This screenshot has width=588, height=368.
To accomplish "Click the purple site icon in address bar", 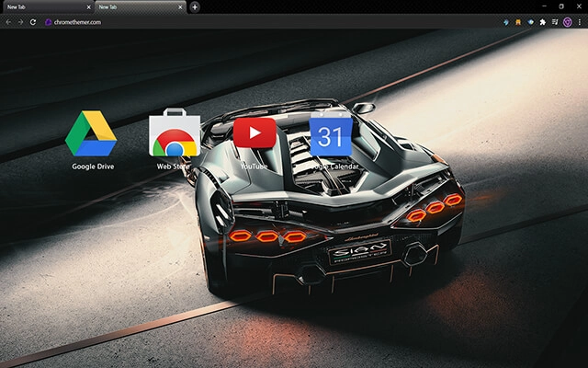I will point(49,22).
